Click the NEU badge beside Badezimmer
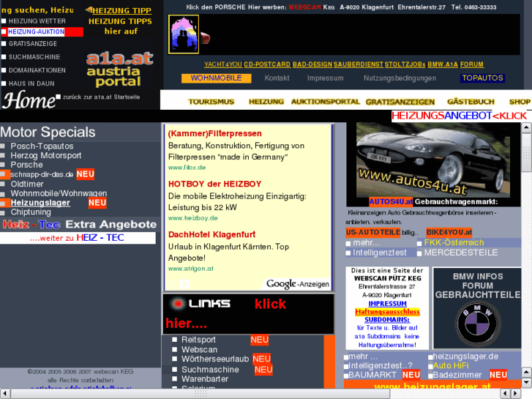 (x=498, y=375)
